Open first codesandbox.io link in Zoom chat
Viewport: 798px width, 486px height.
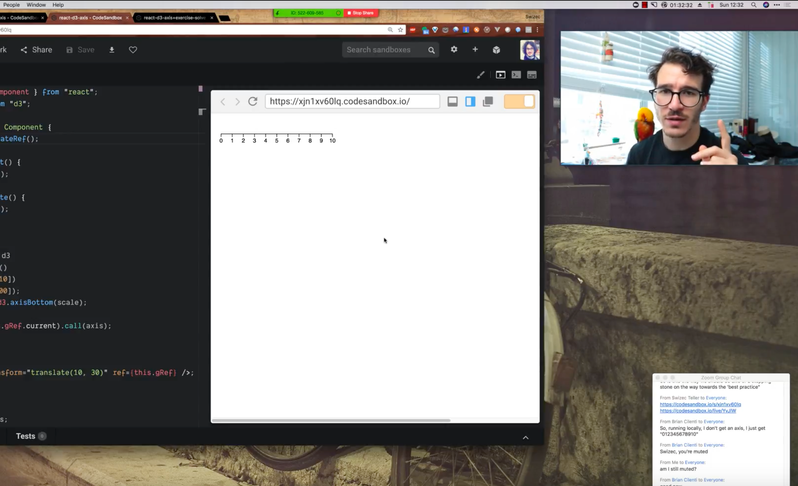[700, 404]
